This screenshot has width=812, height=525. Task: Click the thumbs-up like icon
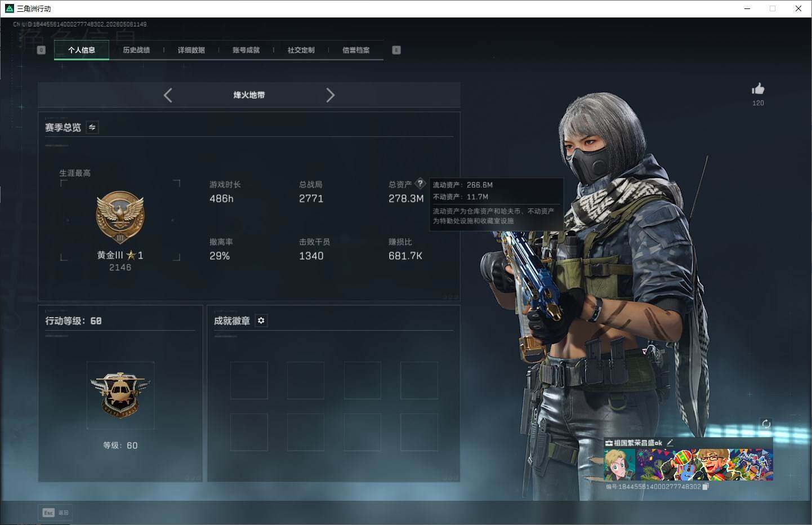(758, 89)
